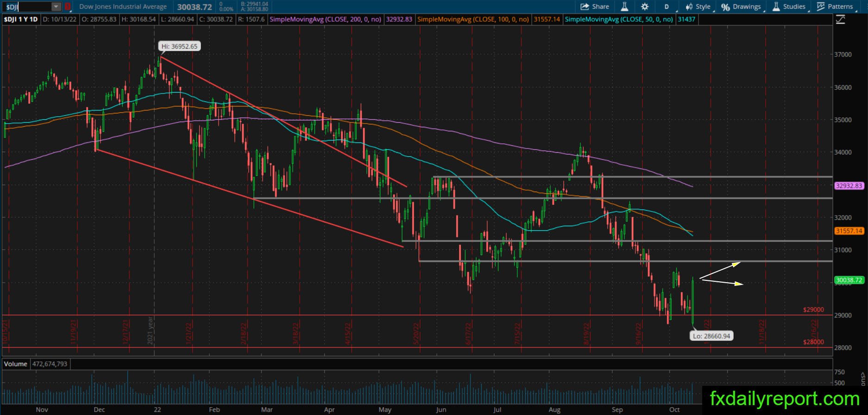The image size is (868, 415).
Task: Click the Aug label on the time axis
Action: (x=554, y=409)
